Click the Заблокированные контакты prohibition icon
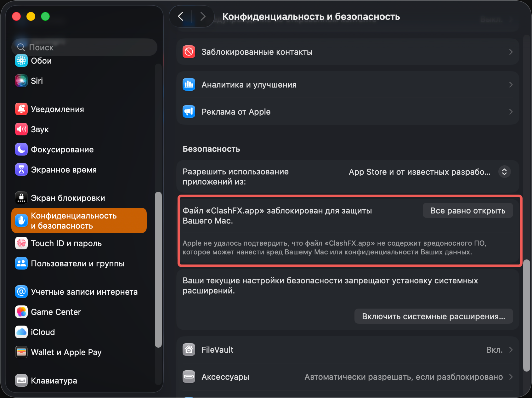Screen dimensions: 532x398 [189, 52]
